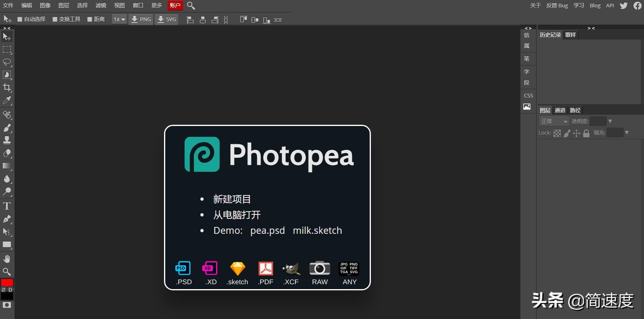Screen dimensions: 644x319
Task: Expand the 填充 fill arrow
Action: pyautogui.click(x=627, y=132)
